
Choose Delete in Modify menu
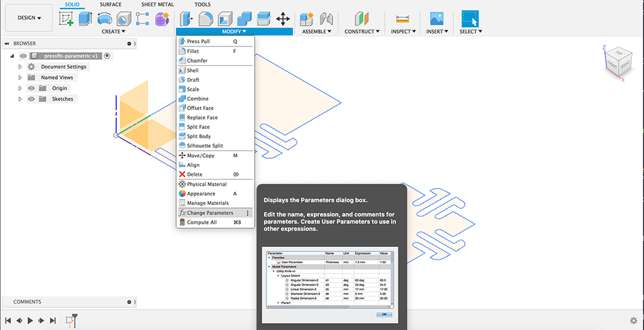214,175
